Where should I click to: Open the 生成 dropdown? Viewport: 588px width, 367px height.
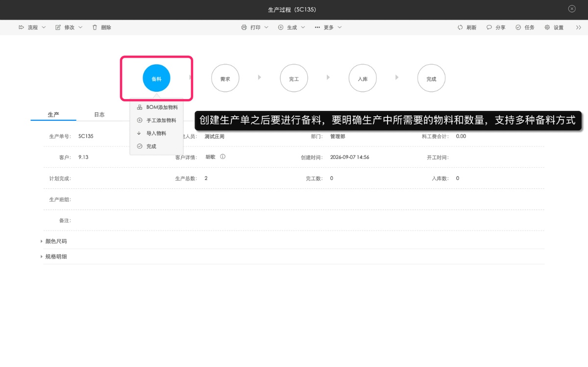point(292,27)
